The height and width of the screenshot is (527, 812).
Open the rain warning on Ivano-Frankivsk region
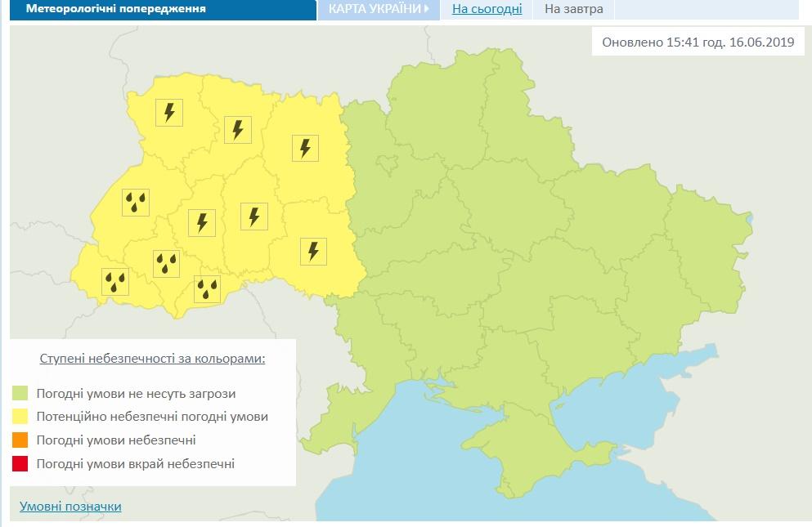coord(167,263)
